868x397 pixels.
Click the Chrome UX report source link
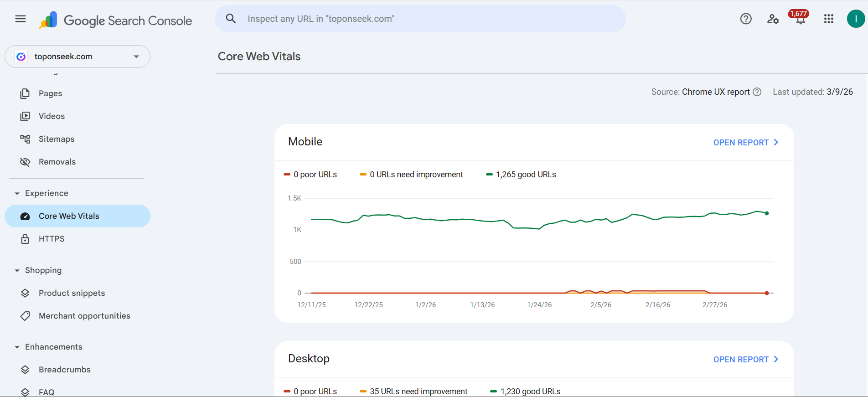tap(716, 92)
